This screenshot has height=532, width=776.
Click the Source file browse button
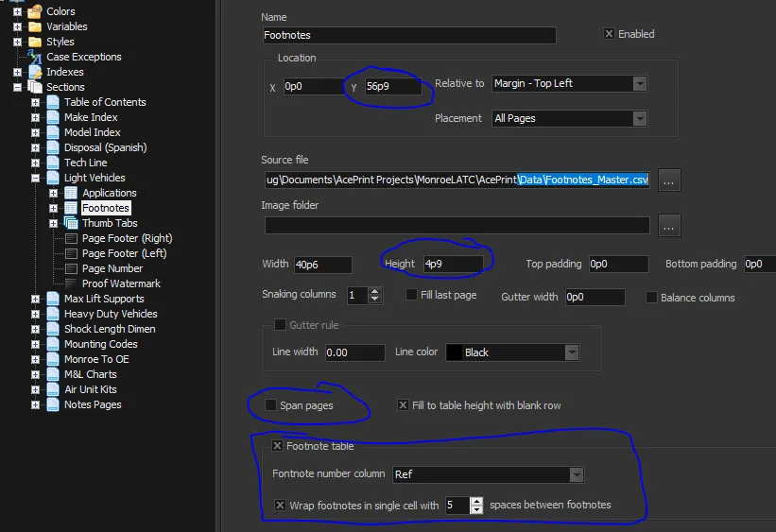[669, 180]
